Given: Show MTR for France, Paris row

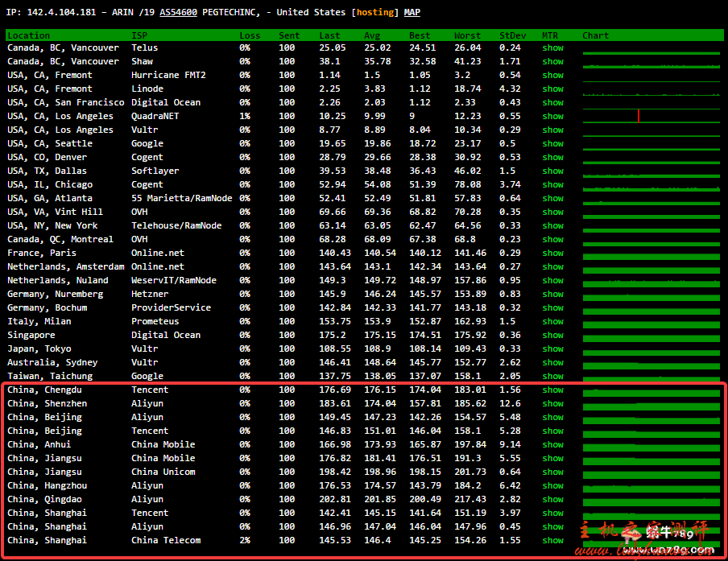Looking at the screenshot, I should [552, 254].
